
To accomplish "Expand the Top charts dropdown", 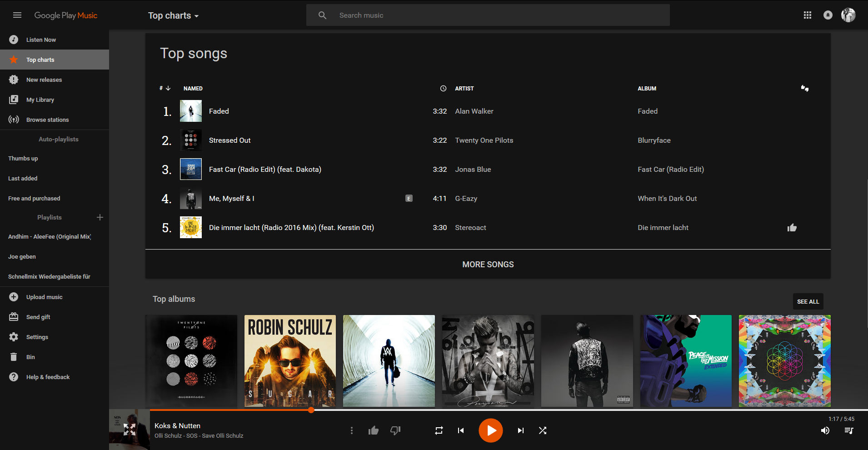I will click(174, 15).
